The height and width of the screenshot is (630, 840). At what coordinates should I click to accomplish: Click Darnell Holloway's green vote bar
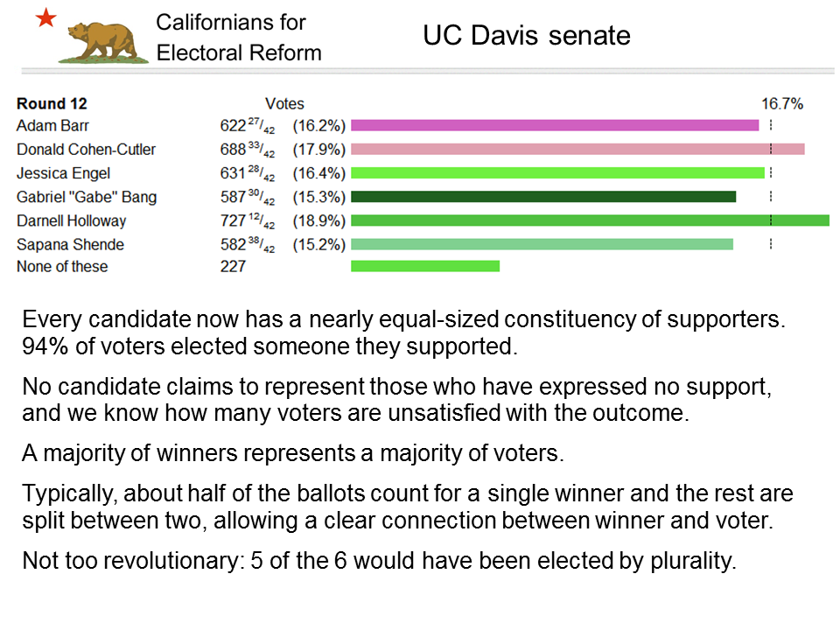(x=590, y=220)
